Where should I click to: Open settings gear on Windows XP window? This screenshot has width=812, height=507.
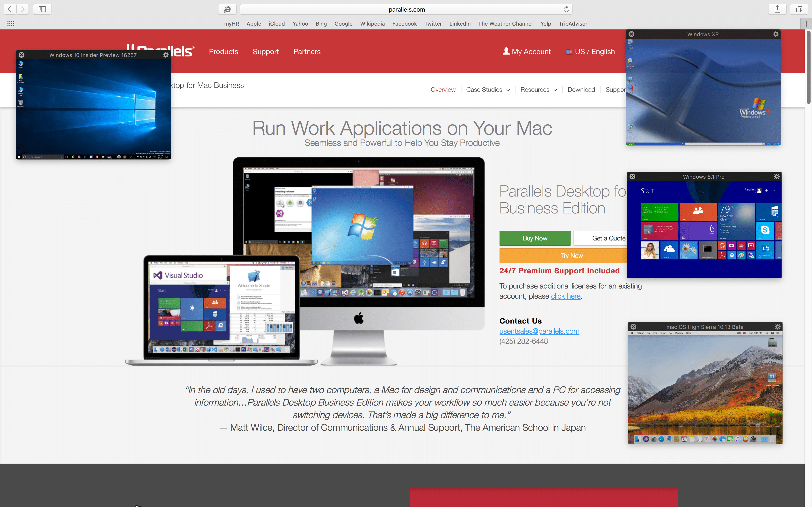776,34
